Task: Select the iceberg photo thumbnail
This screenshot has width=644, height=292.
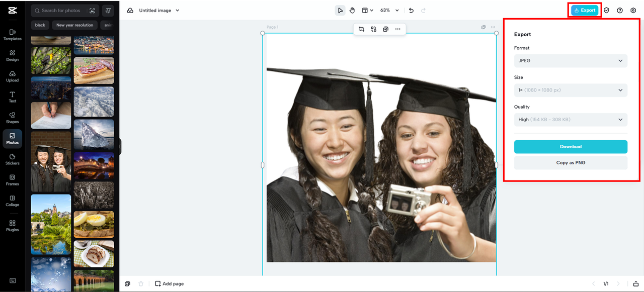Action: [x=94, y=135]
